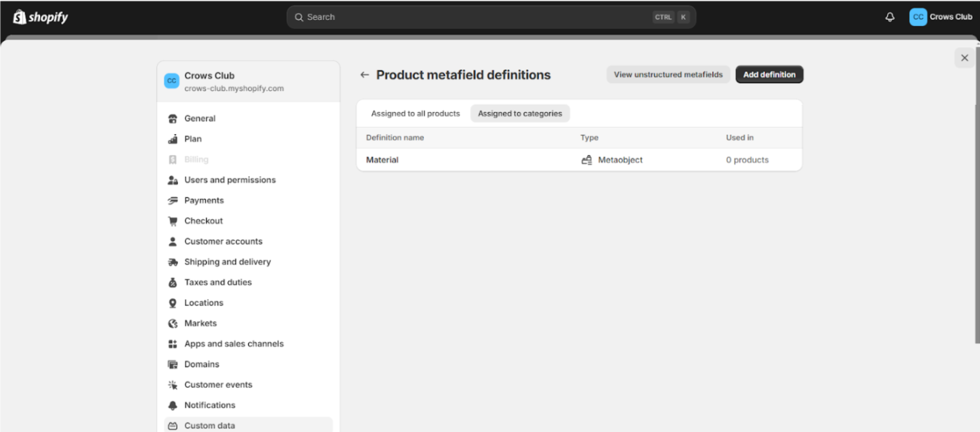Click the Product metafield definitions heading
The width and height of the screenshot is (980, 432).
463,75
